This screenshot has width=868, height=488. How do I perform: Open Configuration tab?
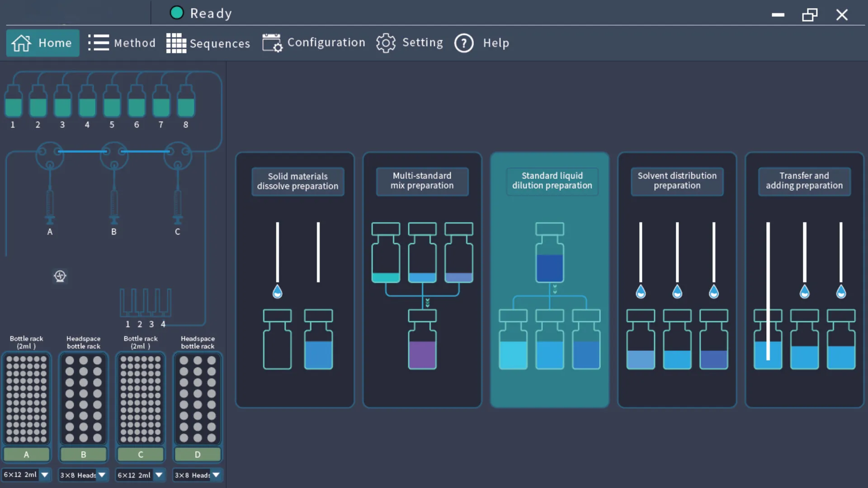(314, 42)
